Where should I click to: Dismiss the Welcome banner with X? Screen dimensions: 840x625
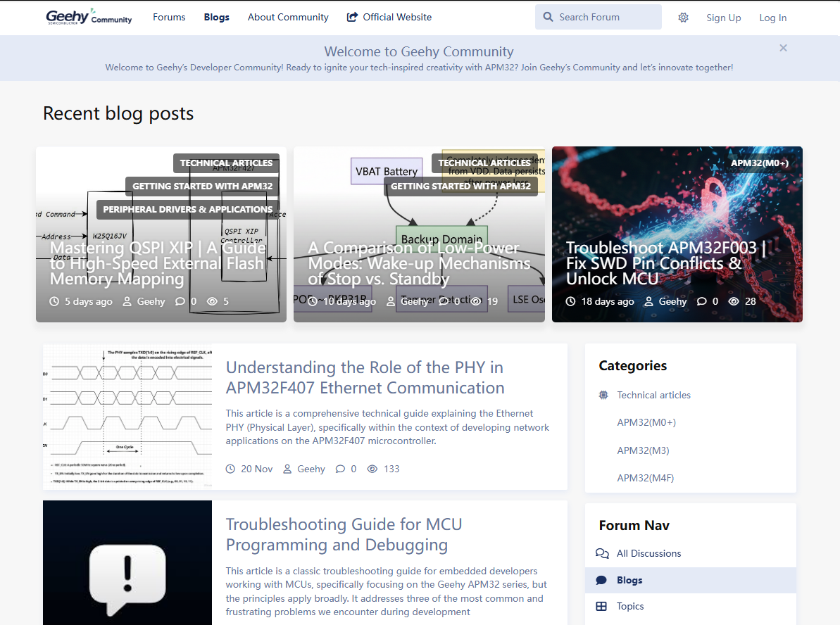point(783,48)
